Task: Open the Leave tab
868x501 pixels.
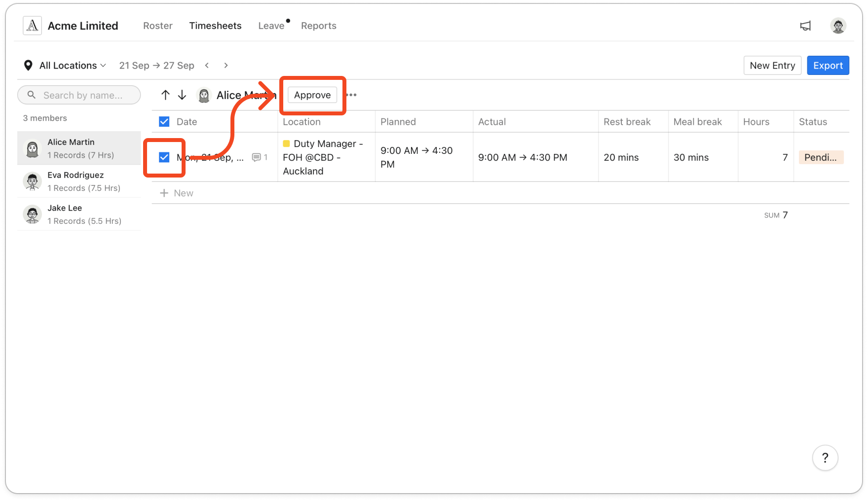Action: [271, 26]
